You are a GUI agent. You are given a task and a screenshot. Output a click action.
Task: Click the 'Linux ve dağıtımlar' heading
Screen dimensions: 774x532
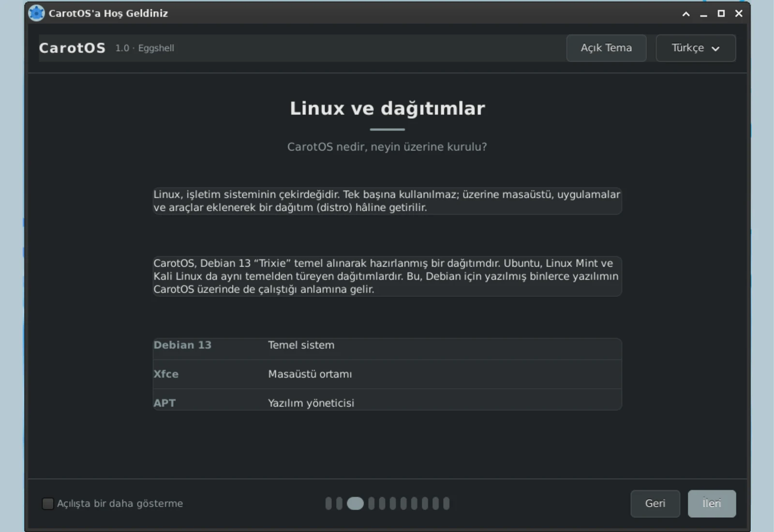387,108
